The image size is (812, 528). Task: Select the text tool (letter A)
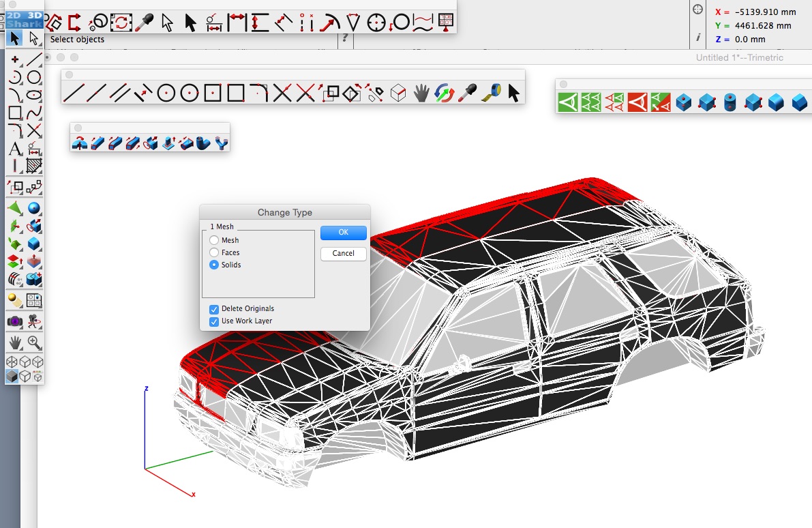(x=15, y=149)
